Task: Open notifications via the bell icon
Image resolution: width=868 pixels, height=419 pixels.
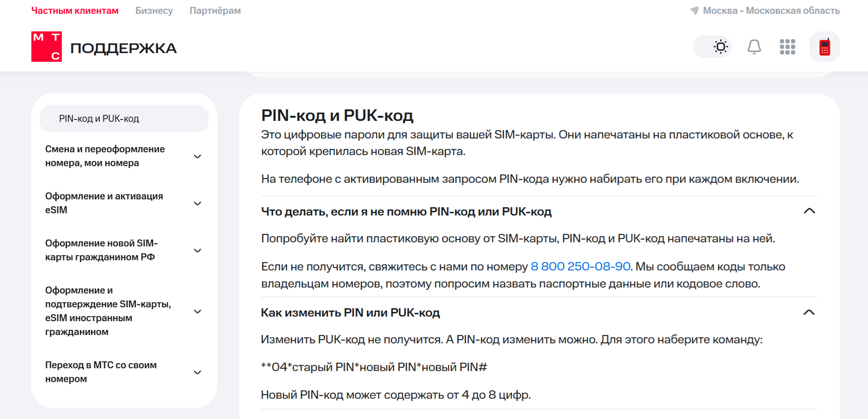Action: [x=755, y=46]
